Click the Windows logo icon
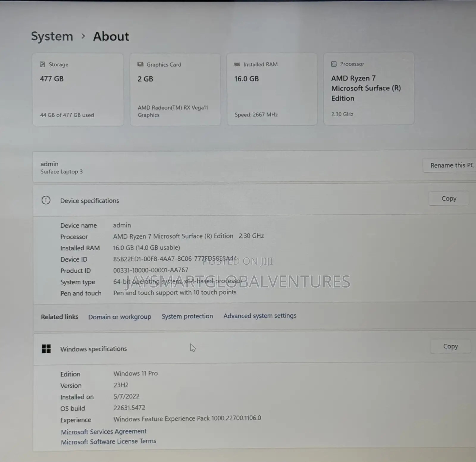The height and width of the screenshot is (462, 476). [46, 348]
